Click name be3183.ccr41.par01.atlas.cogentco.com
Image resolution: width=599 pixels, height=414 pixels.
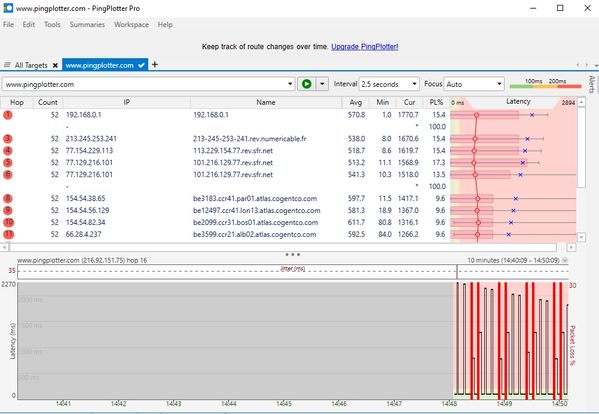pyautogui.click(x=255, y=199)
